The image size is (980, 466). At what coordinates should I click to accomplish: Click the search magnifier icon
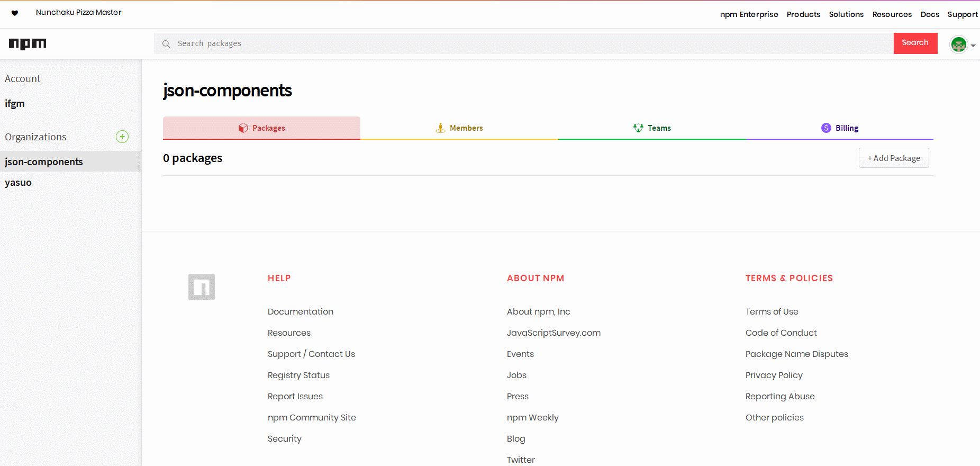166,44
